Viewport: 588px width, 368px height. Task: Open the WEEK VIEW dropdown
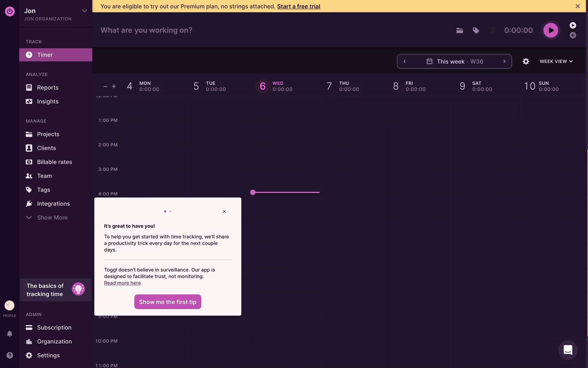click(556, 61)
